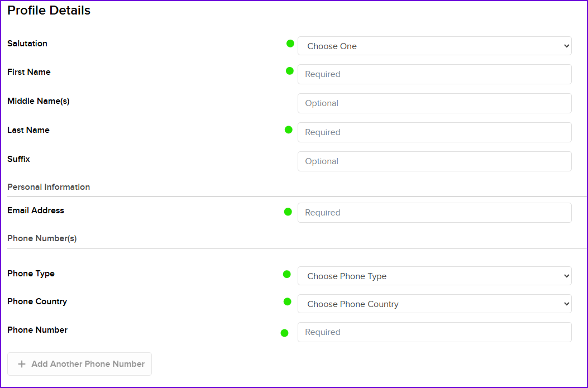
Task: Open the Choose Phone Country dropdown
Action: [434, 304]
